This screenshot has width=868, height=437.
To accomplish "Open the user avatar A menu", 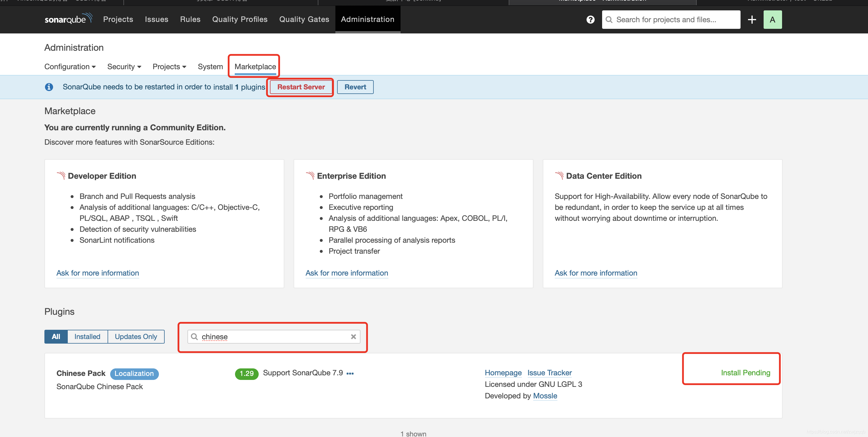I will point(772,20).
